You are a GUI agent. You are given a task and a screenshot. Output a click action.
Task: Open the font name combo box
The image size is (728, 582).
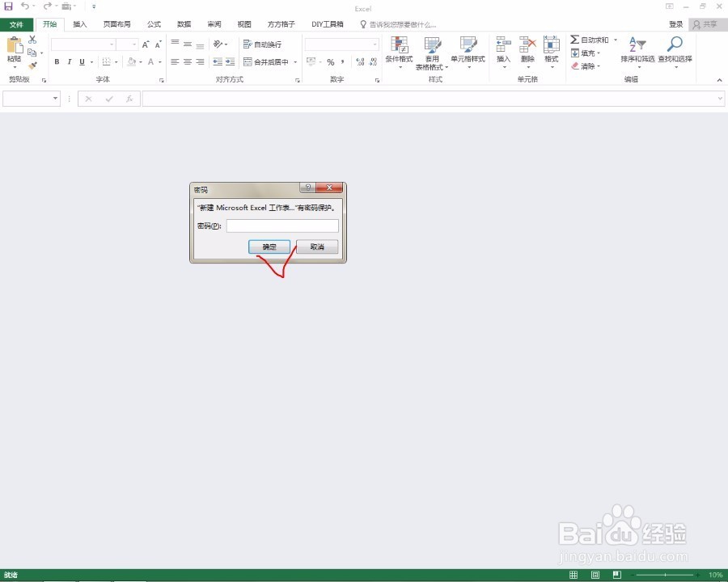point(83,44)
